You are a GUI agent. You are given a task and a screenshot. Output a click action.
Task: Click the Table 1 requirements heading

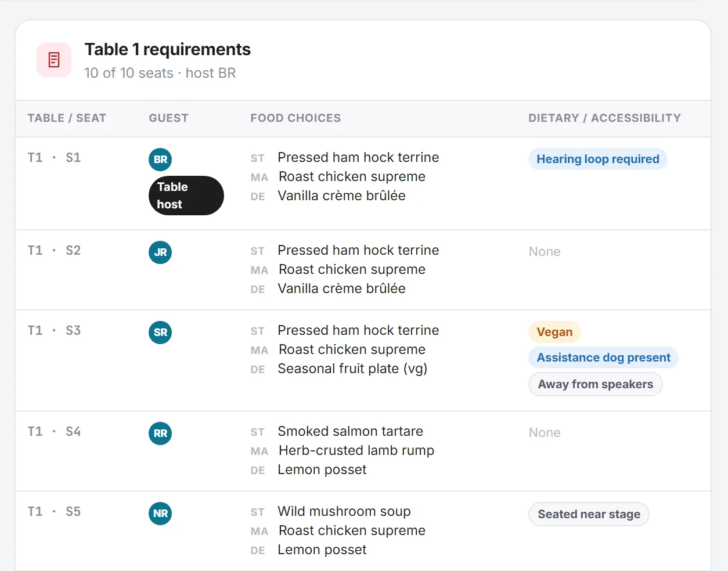168,49
